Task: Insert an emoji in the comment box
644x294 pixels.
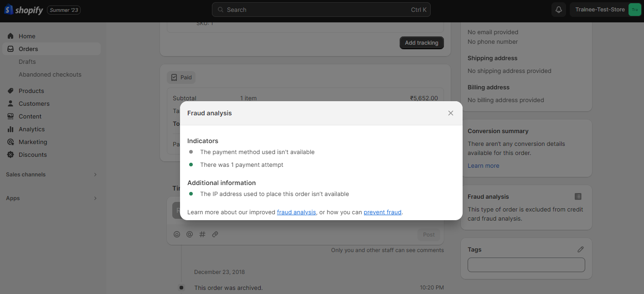Action: click(x=177, y=234)
